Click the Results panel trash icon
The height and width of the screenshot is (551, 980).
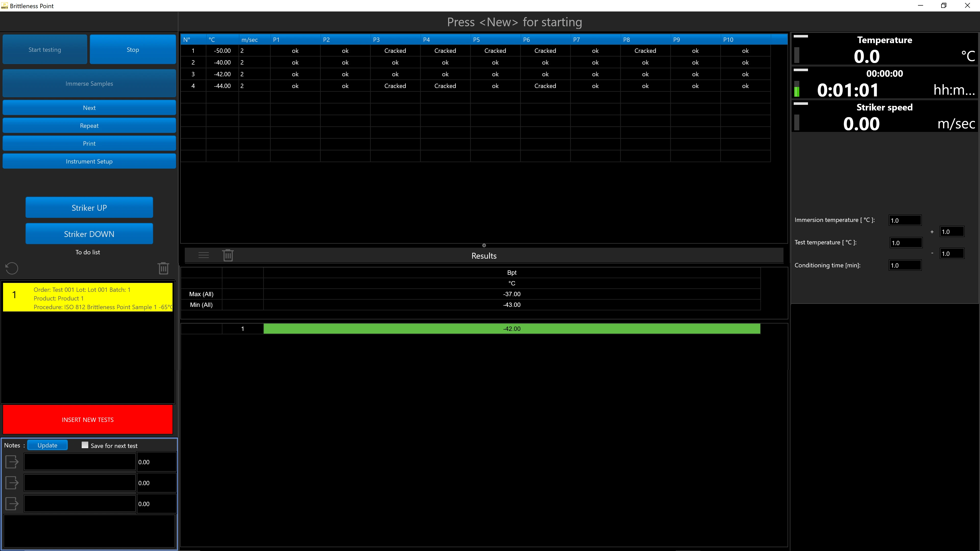(x=228, y=255)
